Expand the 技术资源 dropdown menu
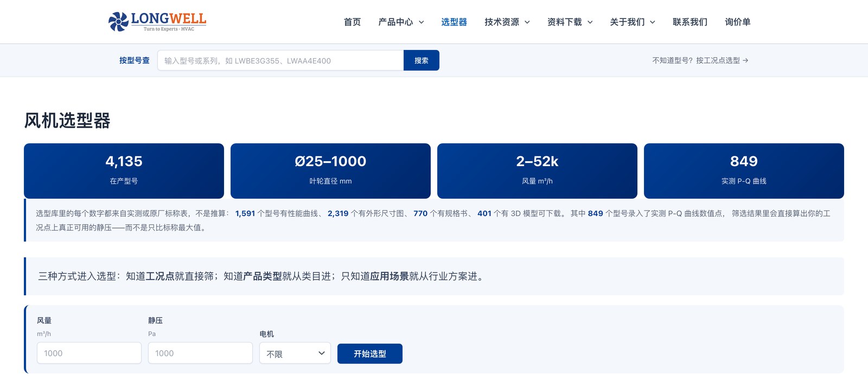 [x=507, y=22]
